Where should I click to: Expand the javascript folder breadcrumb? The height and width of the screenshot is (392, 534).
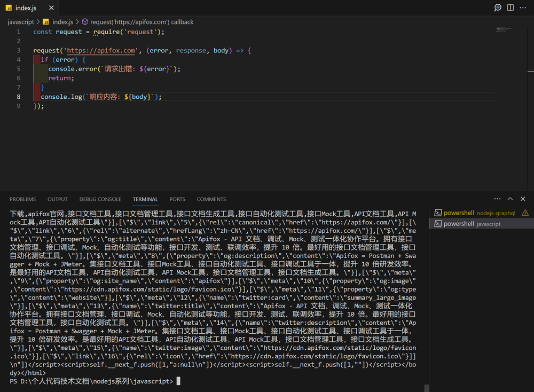coord(20,22)
